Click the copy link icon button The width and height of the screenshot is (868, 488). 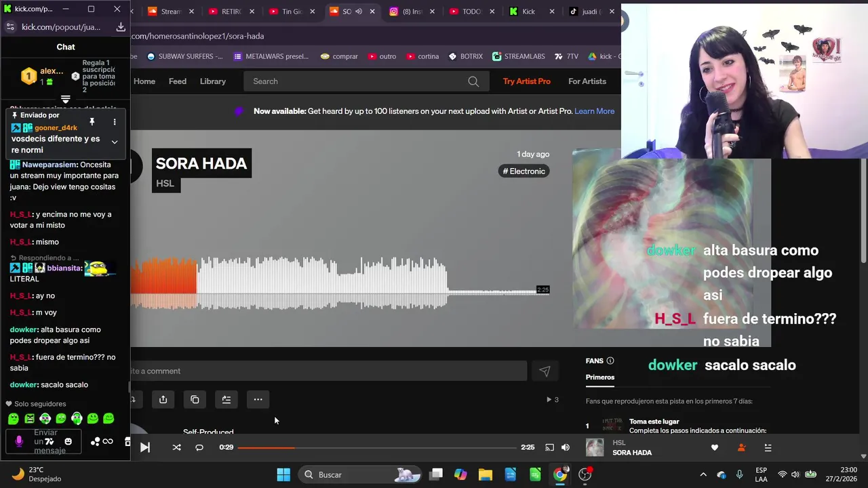tap(195, 399)
